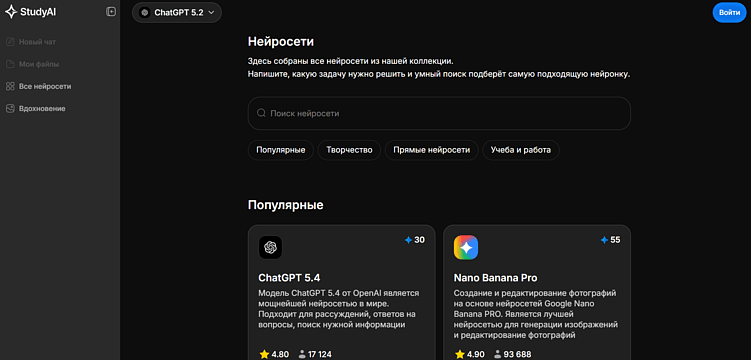
Task: Click the chevron arrow in model selector
Action: coord(211,13)
